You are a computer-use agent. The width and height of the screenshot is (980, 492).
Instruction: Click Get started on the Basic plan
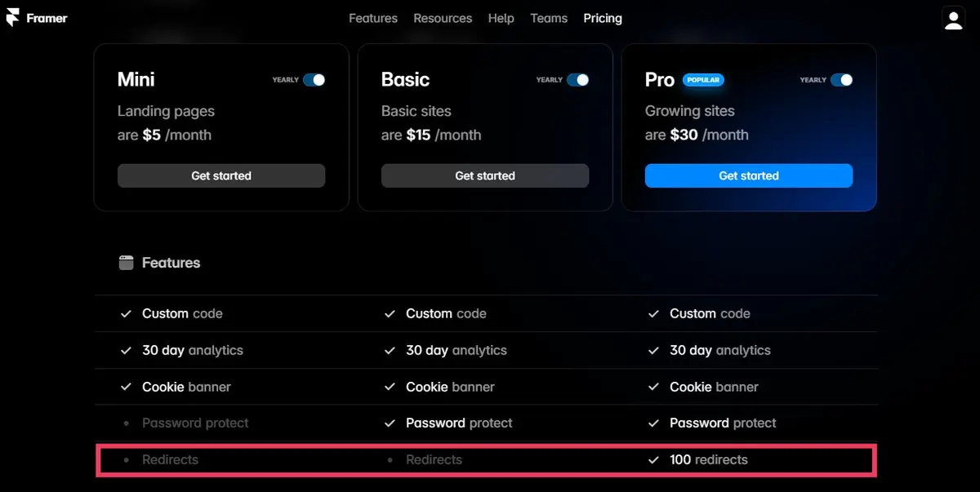click(x=485, y=175)
